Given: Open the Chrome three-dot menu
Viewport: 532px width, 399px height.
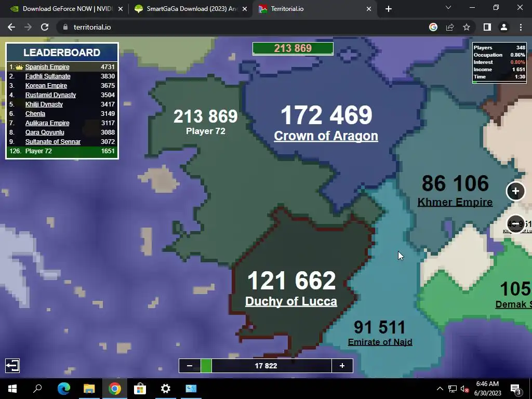Looking at the screenshot, I should [521, 27].
